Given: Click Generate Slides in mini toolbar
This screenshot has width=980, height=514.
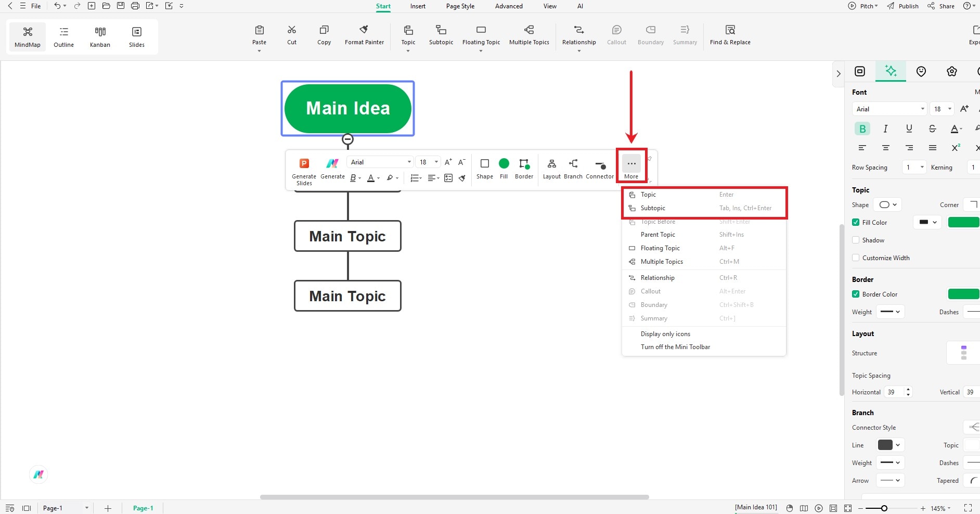Looking at the screenshot, I should tap(304, 172).
